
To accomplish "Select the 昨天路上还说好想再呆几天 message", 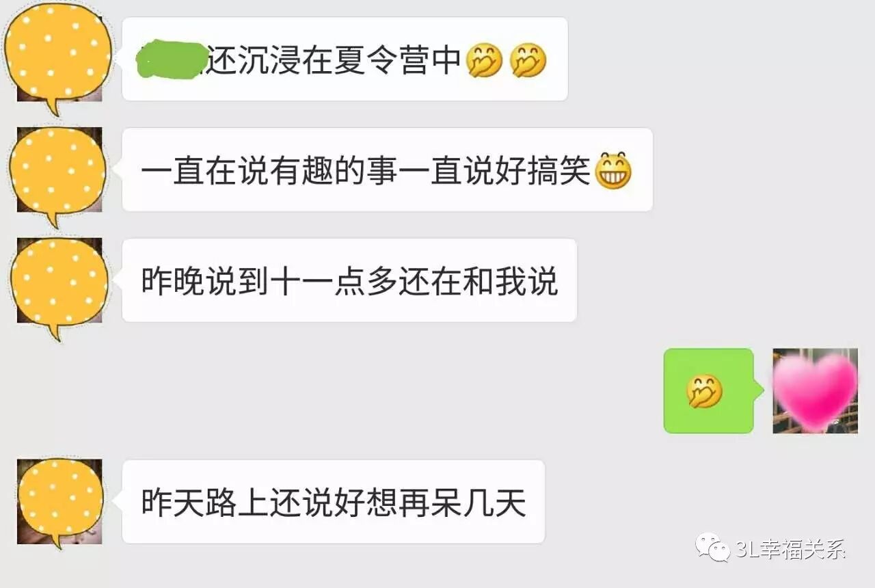I will 333,502.
